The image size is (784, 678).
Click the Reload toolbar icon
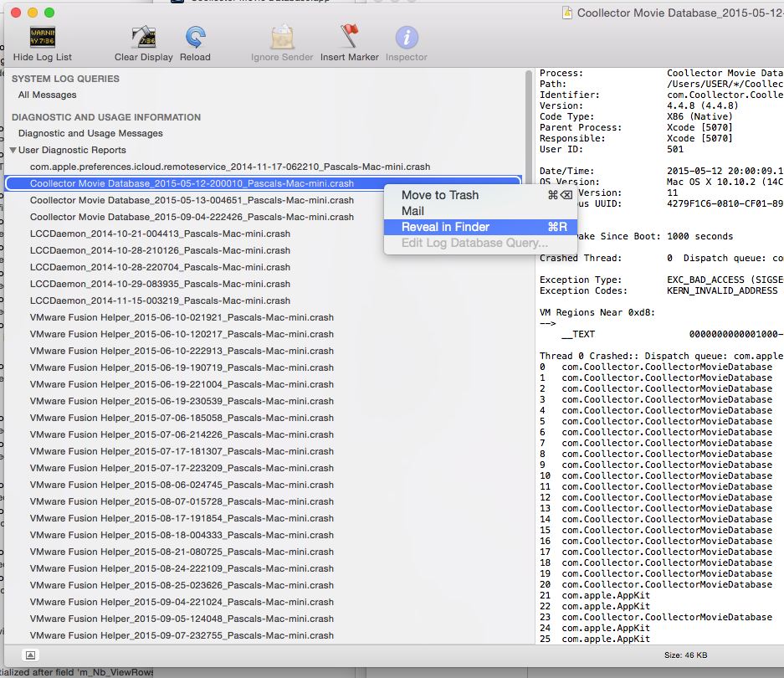pyautogui.click(x=195, y=38)
